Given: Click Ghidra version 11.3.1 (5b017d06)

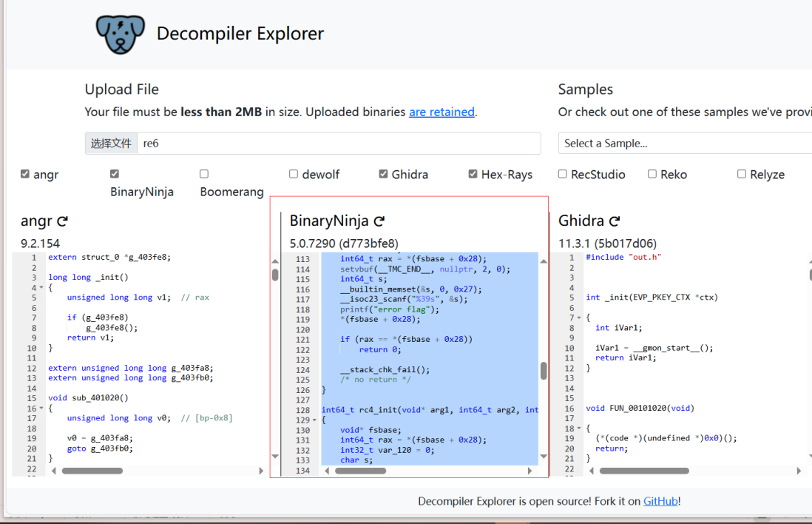Looking at the screenshot, I should pos(607,243).
